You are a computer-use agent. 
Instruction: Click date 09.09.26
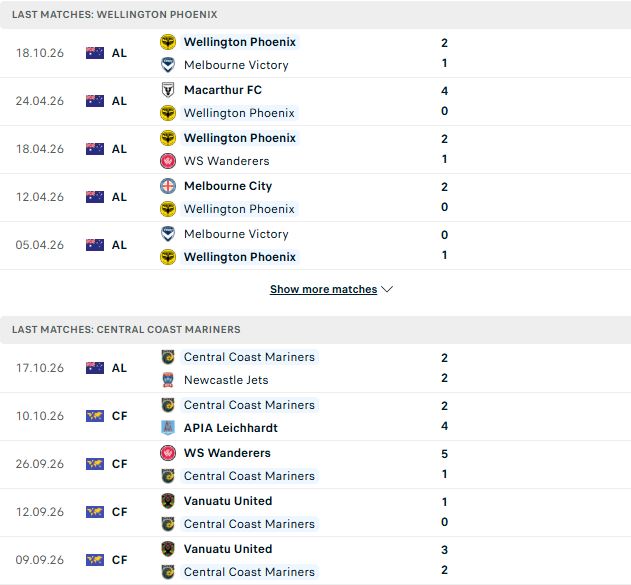[40, 560]
